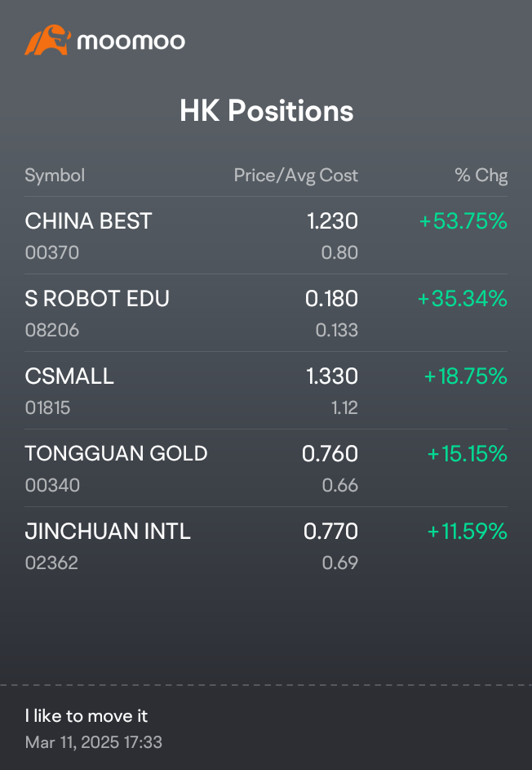
Task: Click stock code 08206
Action: pos(52,330)
